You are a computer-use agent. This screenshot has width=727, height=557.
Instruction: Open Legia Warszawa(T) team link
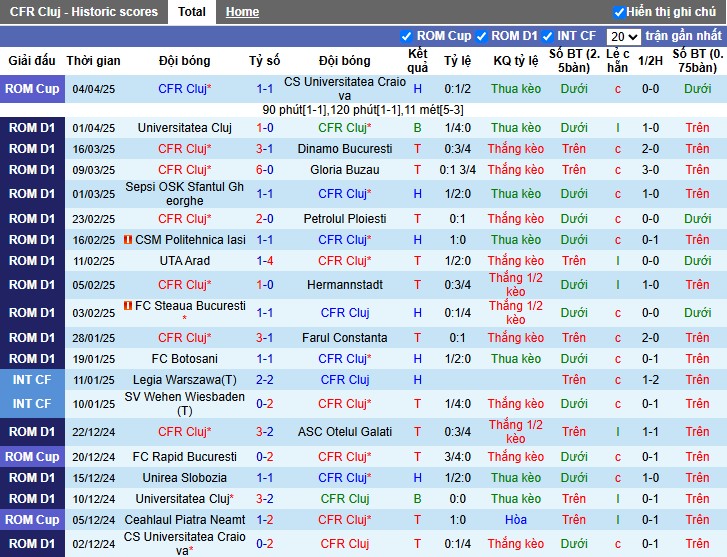185,379
